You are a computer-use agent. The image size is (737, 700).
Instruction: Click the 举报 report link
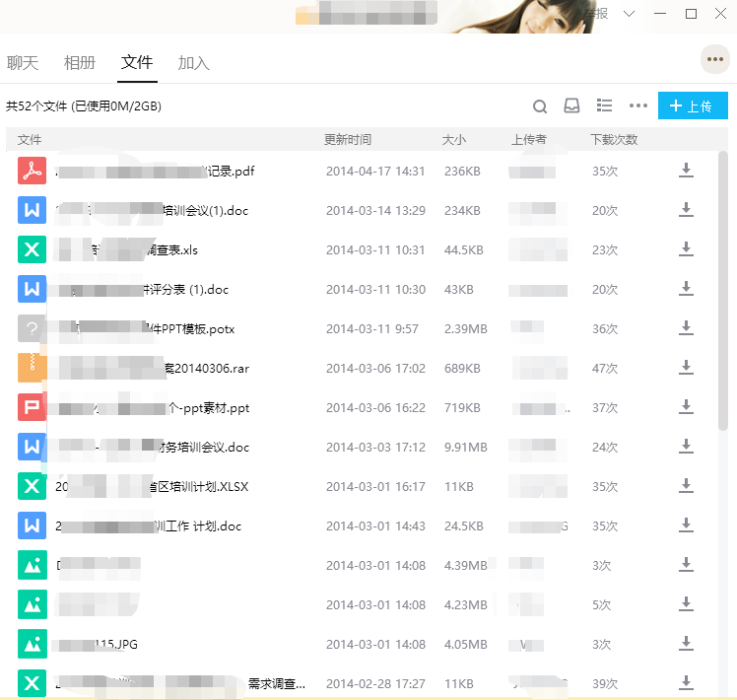pos(597,13)
